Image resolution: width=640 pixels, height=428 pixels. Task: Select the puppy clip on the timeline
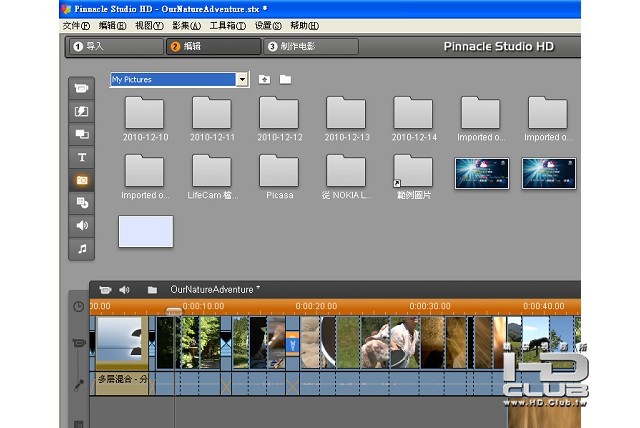[376, 343]
